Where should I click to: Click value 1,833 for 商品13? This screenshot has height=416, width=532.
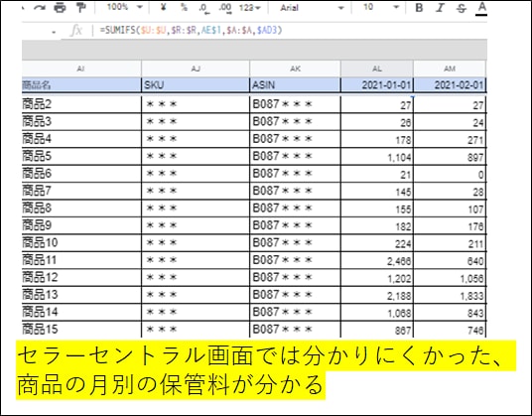tap(450, 295)
